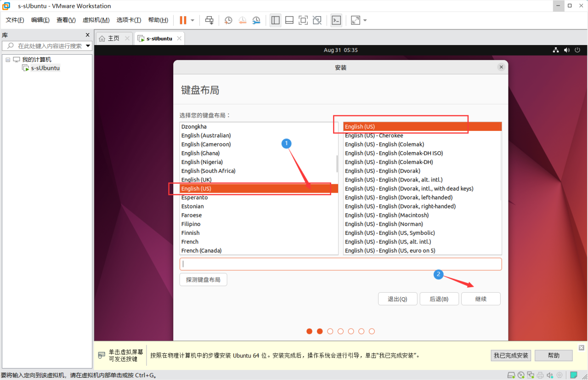The height and width of the screenshot is (380, 588).
Task: Open the 文件(F) menu
Action: pos(15,20)
